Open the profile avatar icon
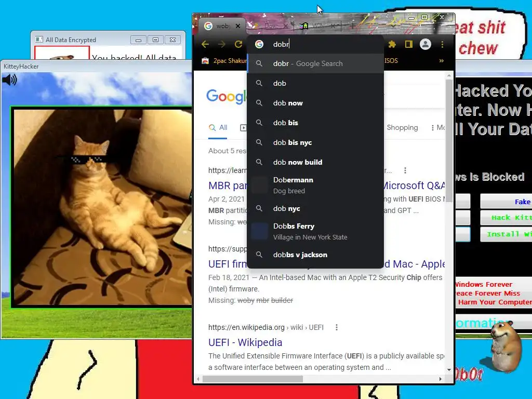Screen dimensions: 532x399 [x=425, y=44]
